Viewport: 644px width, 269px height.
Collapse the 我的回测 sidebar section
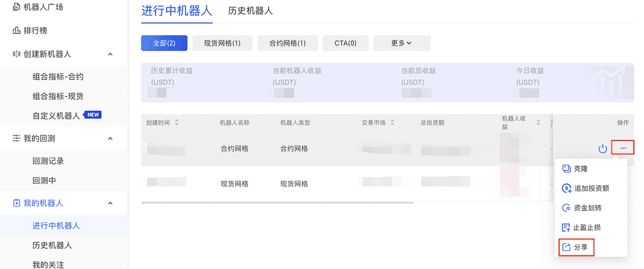(x=110, y=138)
